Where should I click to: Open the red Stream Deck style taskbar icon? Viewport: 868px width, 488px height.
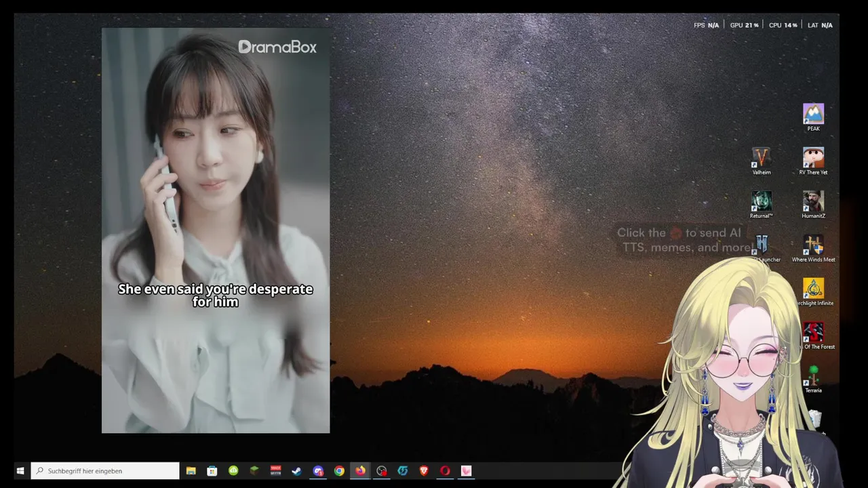pos(275,471)
